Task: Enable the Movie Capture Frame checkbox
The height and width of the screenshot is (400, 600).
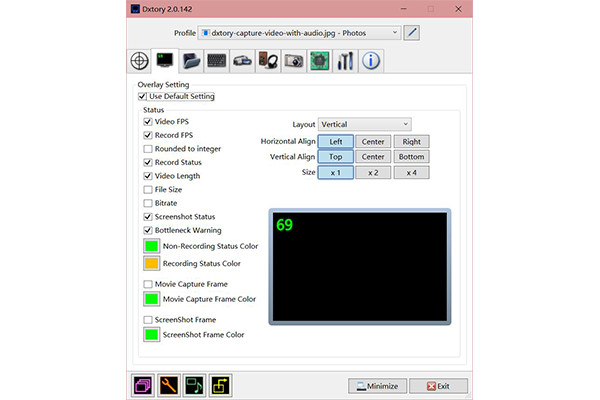Action: click(148, 284)
